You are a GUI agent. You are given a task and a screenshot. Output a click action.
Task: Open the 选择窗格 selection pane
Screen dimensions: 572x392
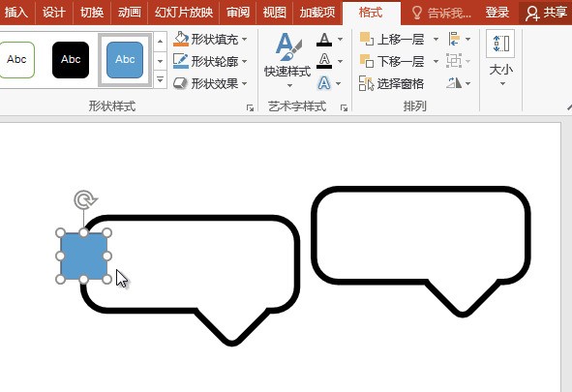point(391,83)
